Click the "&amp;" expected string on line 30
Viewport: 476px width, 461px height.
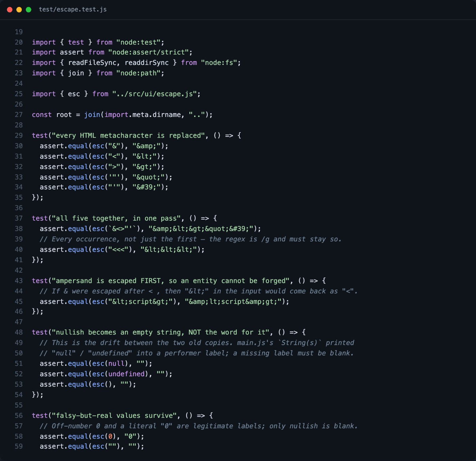click(x=147, y=146)
